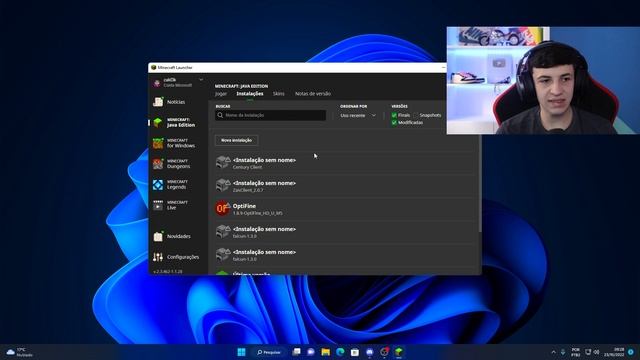Click the 1.8.9-OptiFine_HD_U_M5 version text
The height and width of the screenshot is (360, 640).
258,213
